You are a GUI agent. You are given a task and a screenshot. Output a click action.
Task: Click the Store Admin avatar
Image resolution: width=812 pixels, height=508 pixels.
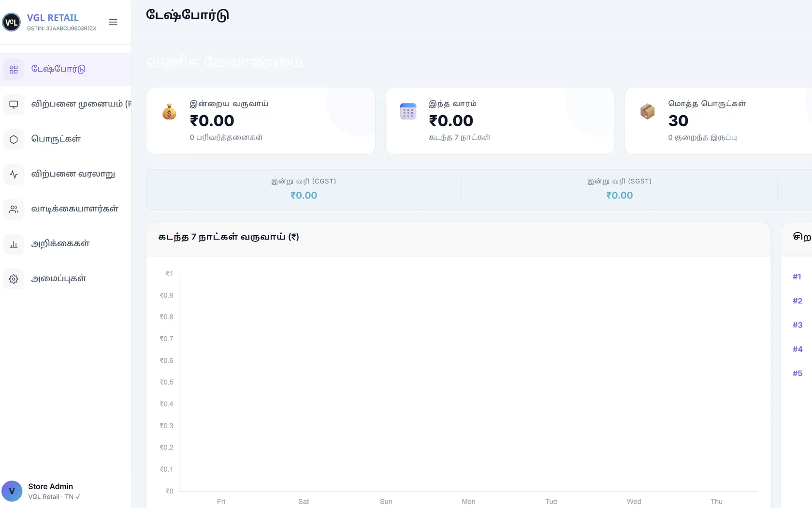coord(12,491)
